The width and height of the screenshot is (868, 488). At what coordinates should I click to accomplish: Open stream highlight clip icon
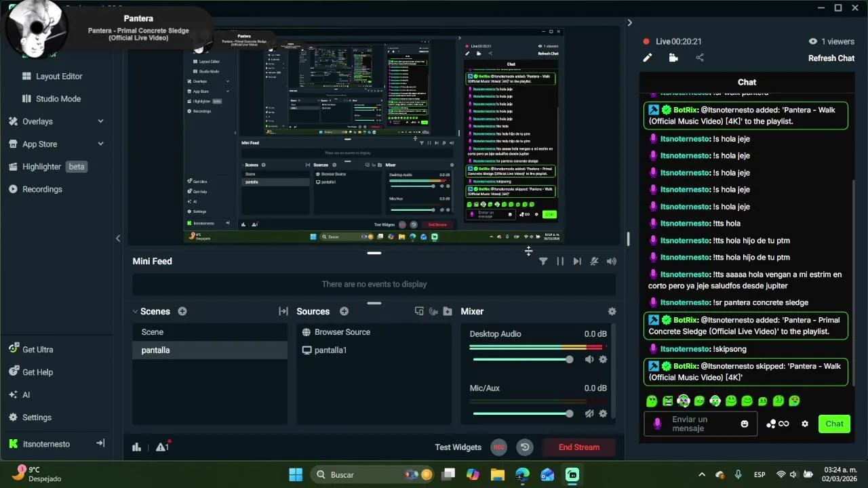coord(673,58)
